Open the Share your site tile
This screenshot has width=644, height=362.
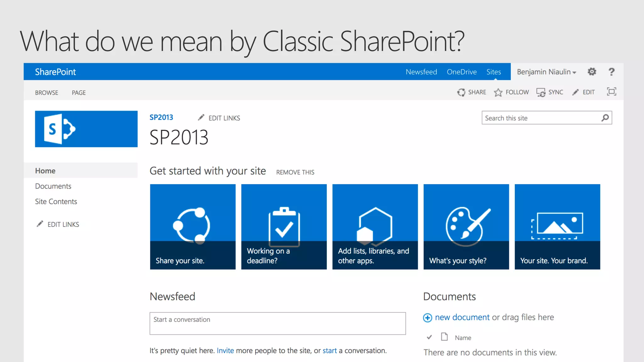point(193,227)
